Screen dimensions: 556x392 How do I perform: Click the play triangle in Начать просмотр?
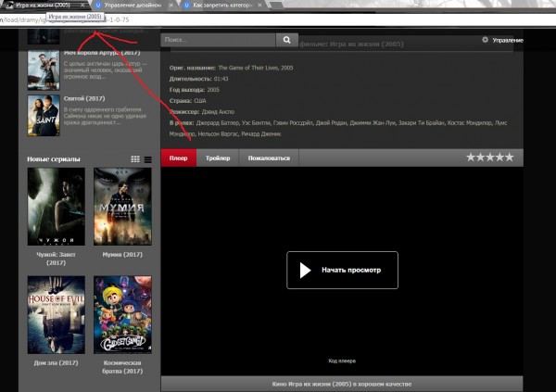305,270
